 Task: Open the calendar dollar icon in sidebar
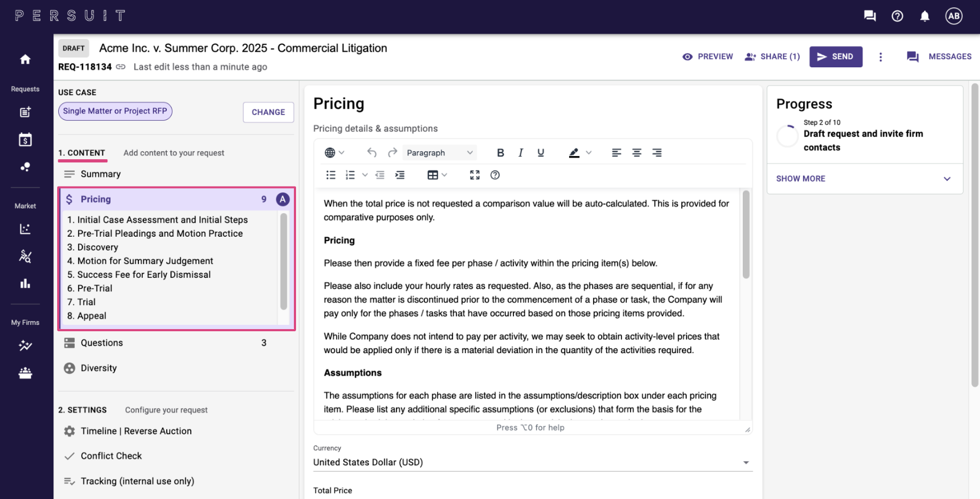(25, 139)
